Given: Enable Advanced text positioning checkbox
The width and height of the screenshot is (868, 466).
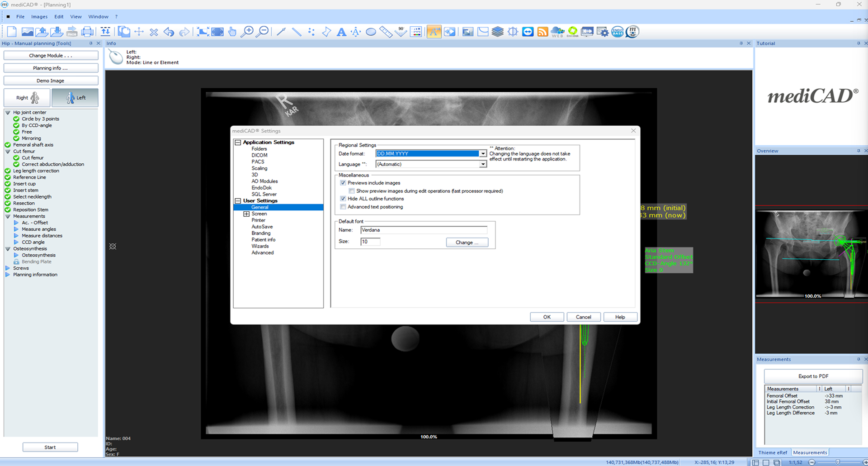Looking at the screenshot, I should tap(343, 207).
